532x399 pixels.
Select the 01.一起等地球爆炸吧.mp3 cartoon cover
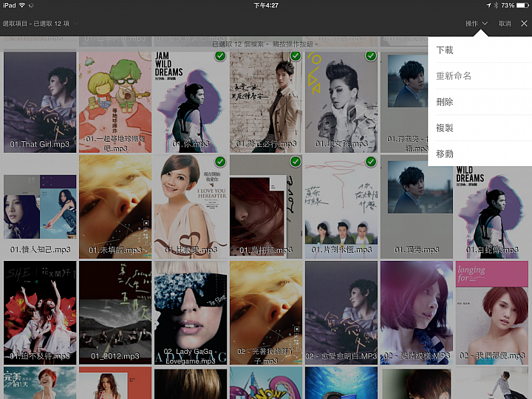click(115, 102)
